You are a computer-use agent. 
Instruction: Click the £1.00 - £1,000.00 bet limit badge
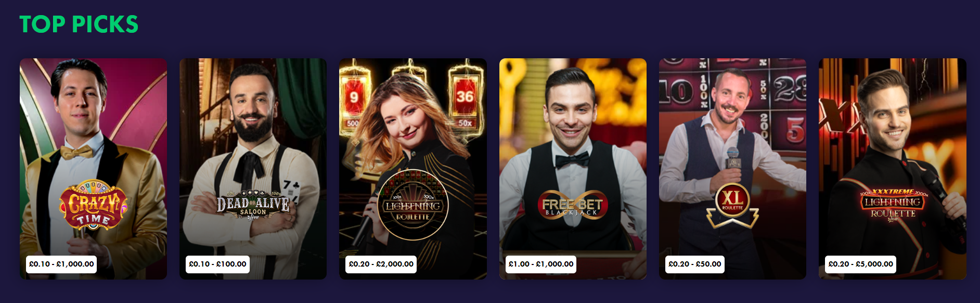[x=541, y=264]
